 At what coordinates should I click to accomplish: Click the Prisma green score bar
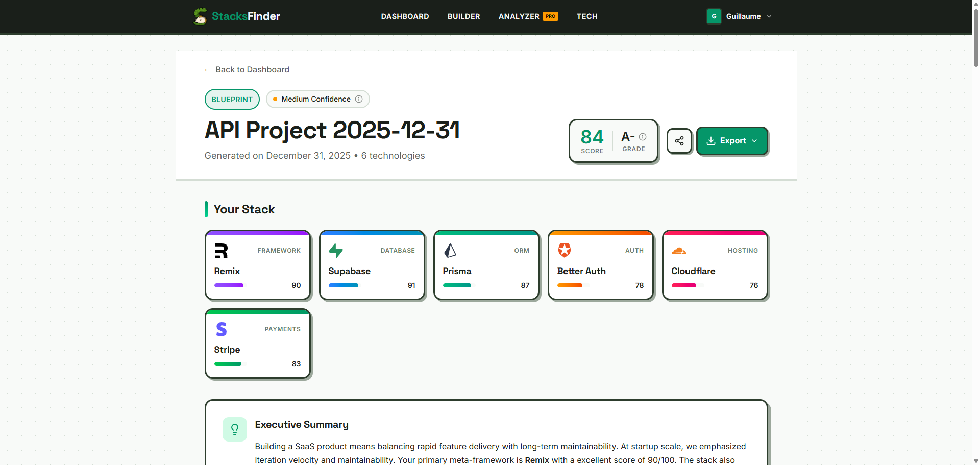tap(457, 285)
